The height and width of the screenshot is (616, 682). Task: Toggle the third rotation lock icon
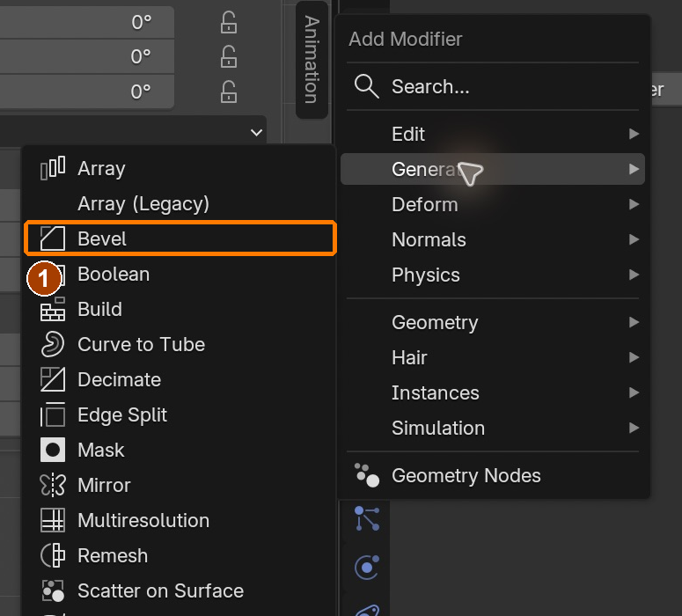[x=229, y=92]
